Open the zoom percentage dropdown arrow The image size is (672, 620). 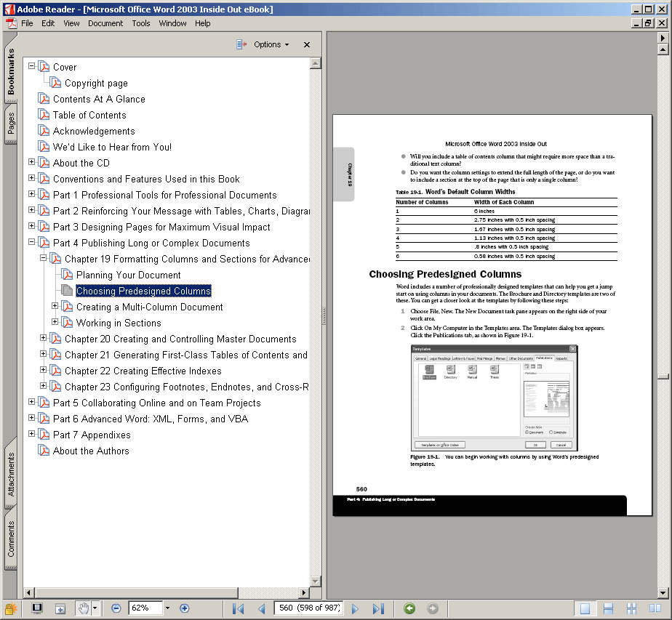tap(167, 608)
